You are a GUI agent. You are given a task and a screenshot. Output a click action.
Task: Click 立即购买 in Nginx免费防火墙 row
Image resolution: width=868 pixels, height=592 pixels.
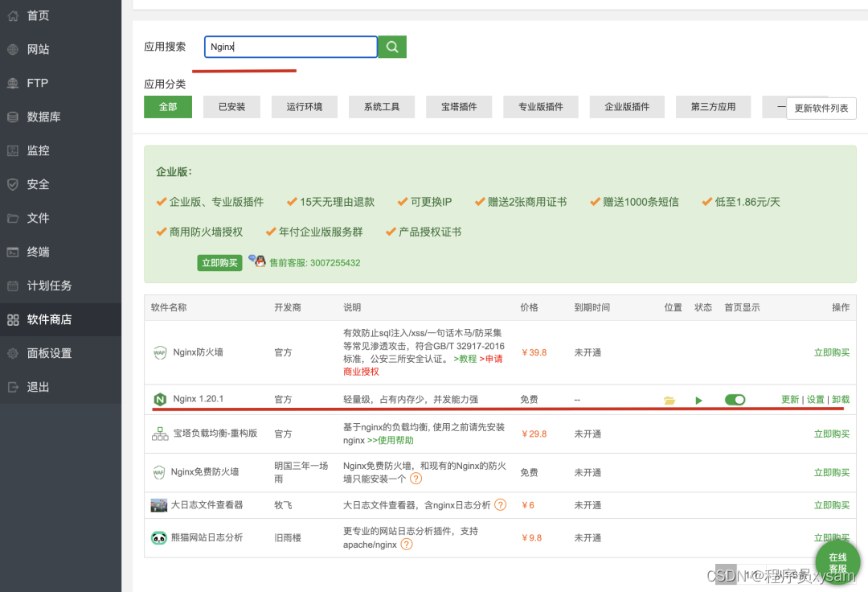coord(832,473)
